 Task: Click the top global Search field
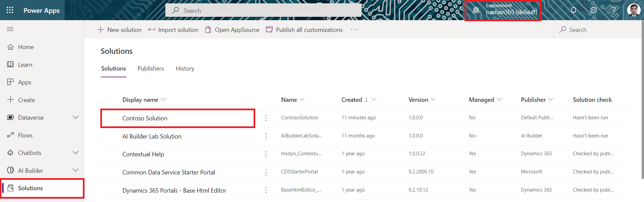click(263, 10)
